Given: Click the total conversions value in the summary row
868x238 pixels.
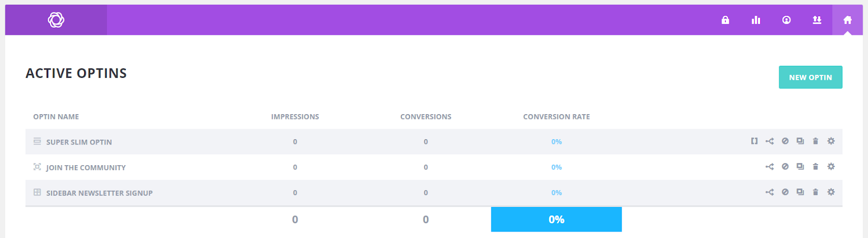Looking at the screenshot, I should [x=426, y=220].
